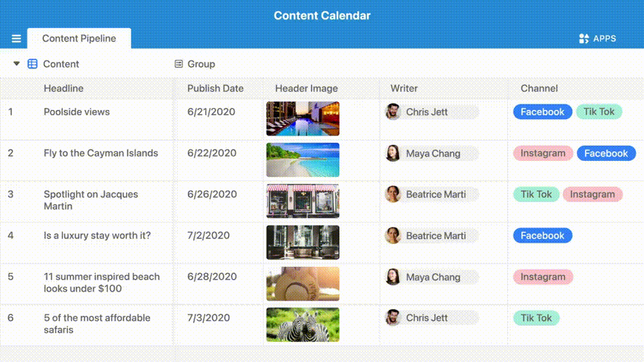
Task: Click the Facebook tag in luxury stay row
Action: (543, 235)
